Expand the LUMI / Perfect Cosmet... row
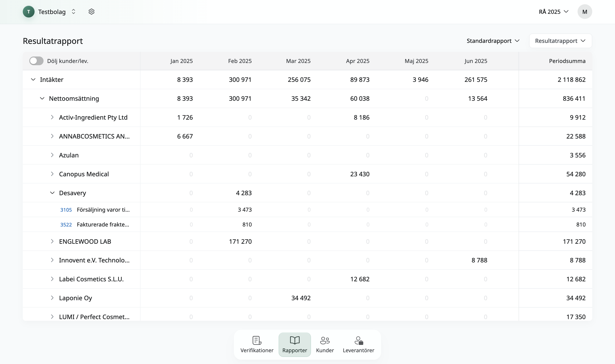The width and height of the screenshot is (615, 364). (x=52, y=317)
